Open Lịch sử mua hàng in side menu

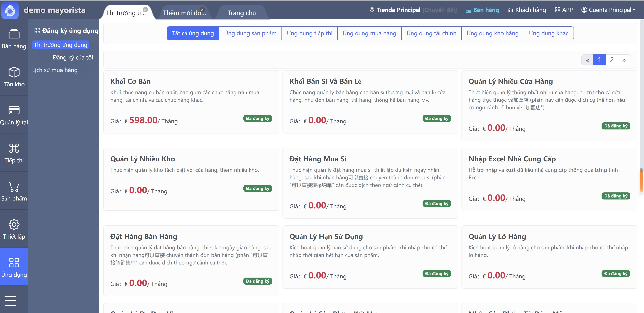point(55,70)
